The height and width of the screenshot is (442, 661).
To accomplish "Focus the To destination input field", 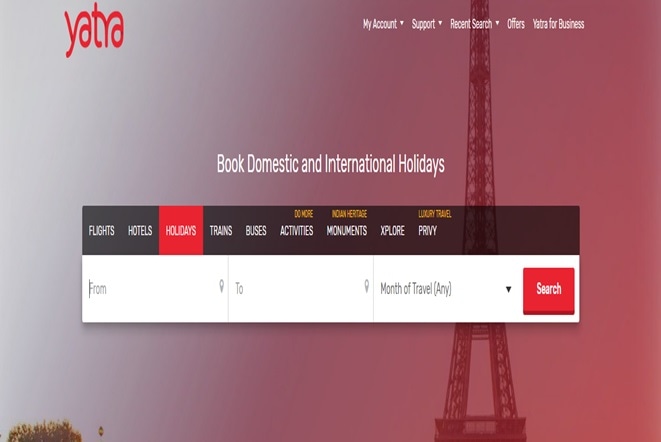I will (x=295, y=289).
